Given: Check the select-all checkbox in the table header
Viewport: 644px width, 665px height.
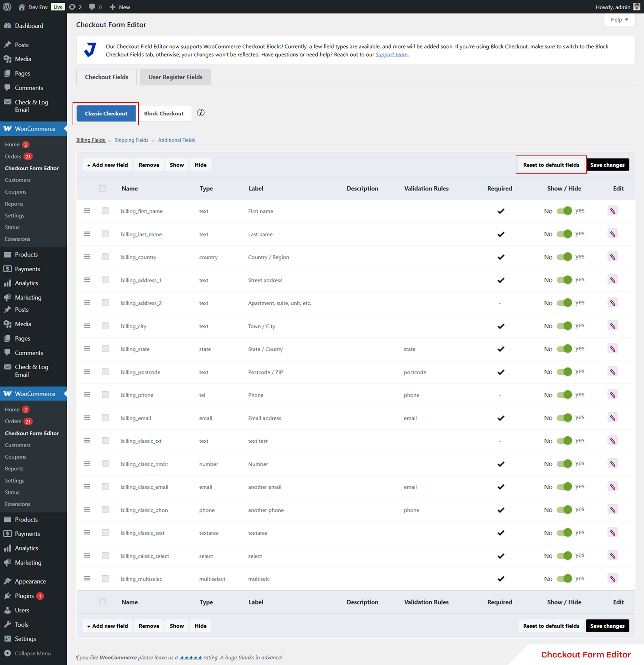Looking at the screenshot, I should pyautogui.click(x=102, y=188).
